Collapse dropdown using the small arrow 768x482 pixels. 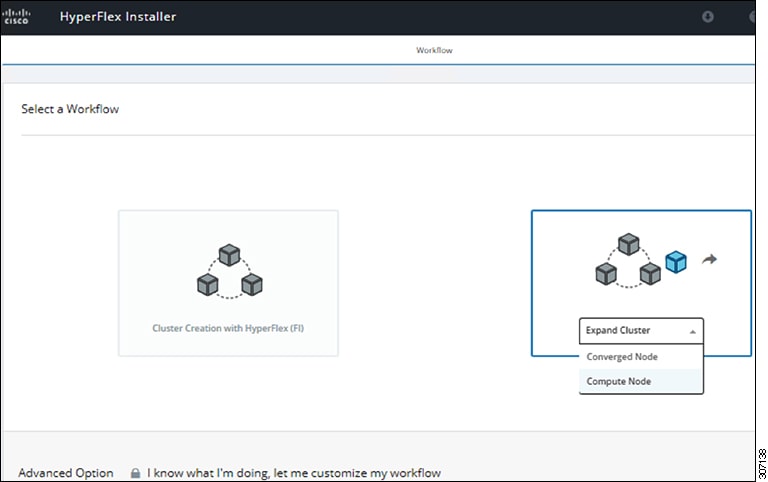pyautogui.click(x=693, y=332)
